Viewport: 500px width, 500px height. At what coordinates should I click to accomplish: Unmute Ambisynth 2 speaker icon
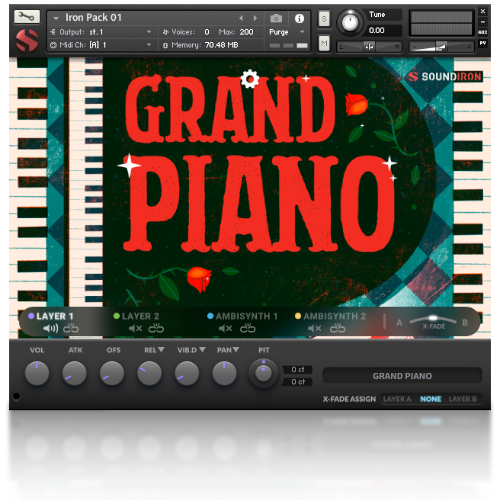point(314,328)
